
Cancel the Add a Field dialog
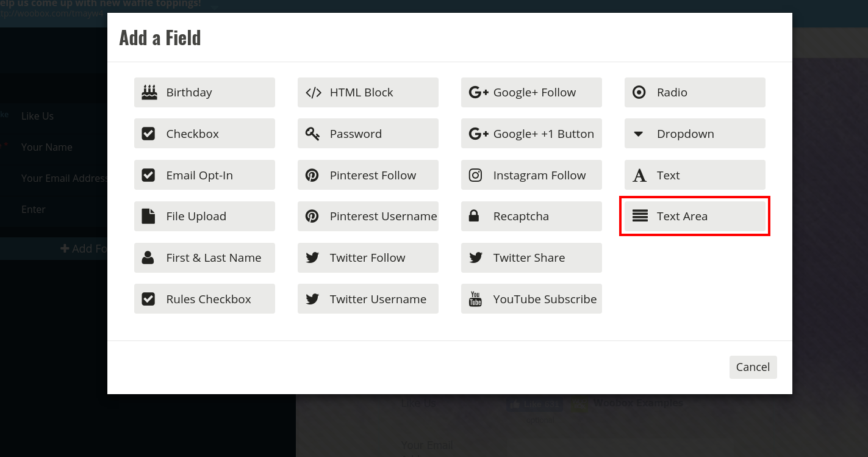point(753,367)
